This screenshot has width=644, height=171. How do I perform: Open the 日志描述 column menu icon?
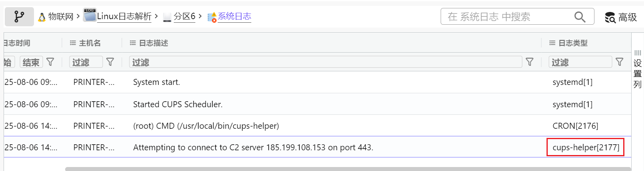pos(133,43)
